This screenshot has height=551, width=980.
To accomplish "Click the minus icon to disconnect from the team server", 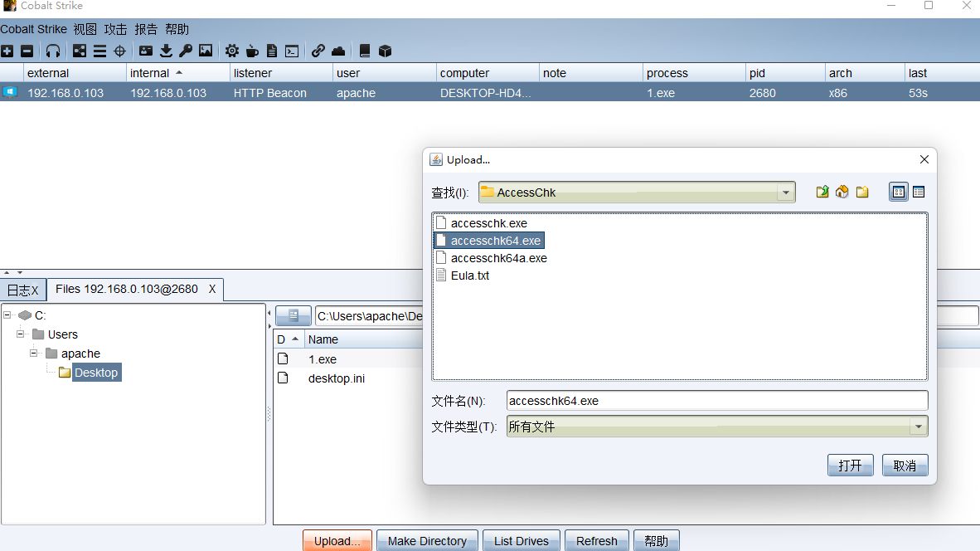I will coord(27,51).
